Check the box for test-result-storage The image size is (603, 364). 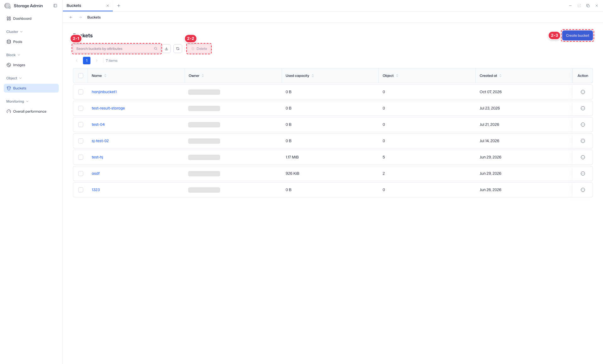(81, 108)
